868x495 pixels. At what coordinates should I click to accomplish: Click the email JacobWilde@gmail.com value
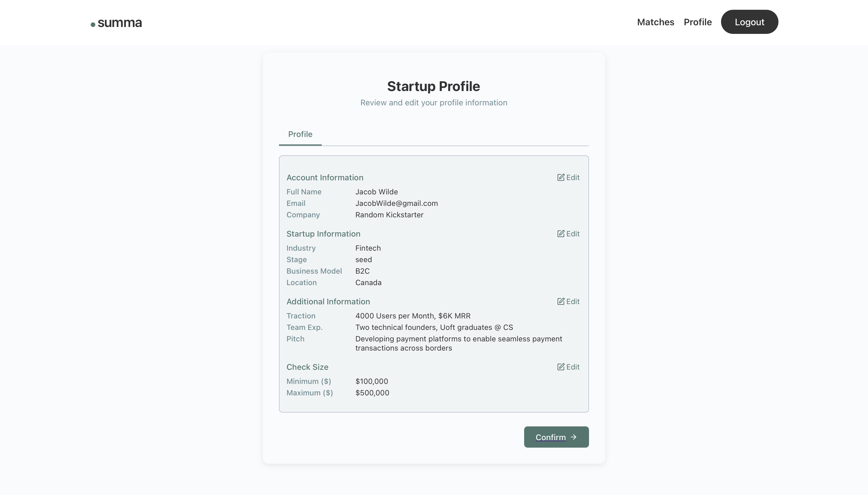click(x=396, y=203)
